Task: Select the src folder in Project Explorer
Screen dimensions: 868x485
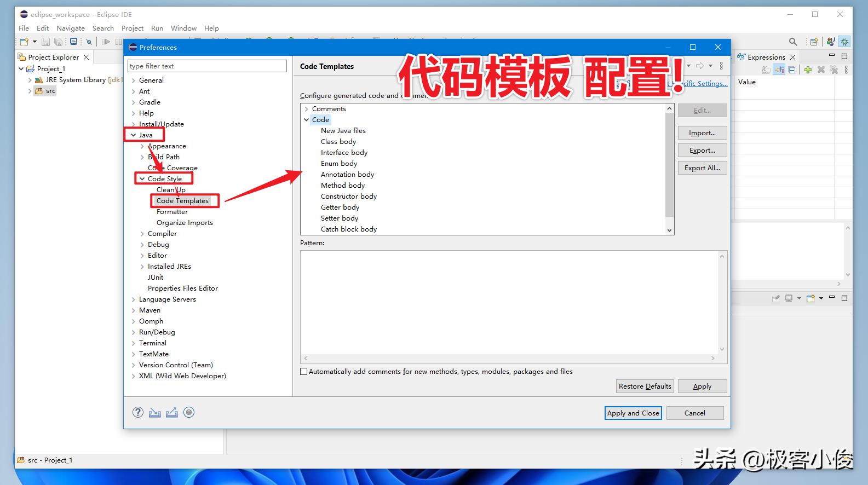Action: tap(46, 91)
